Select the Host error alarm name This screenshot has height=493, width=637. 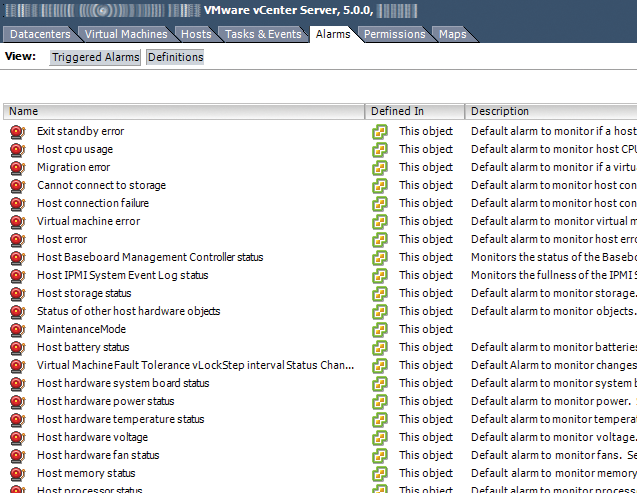click(62, 239)
